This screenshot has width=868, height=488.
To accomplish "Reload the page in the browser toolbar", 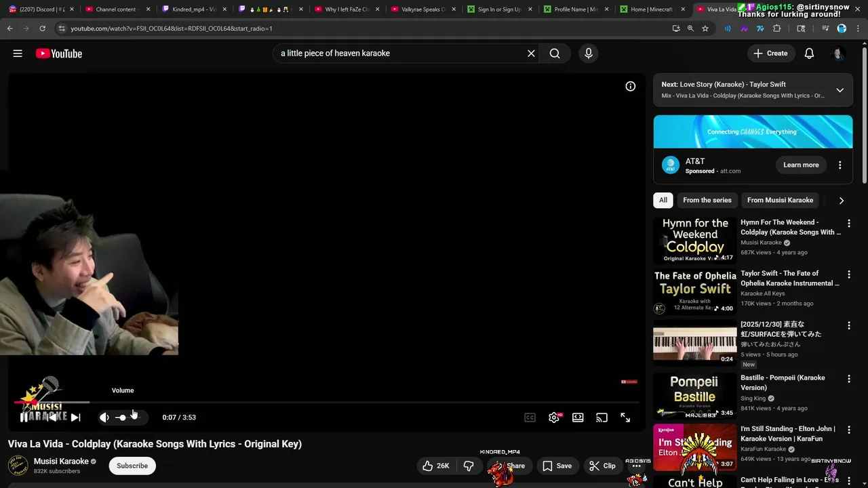I will click(42, 28).
